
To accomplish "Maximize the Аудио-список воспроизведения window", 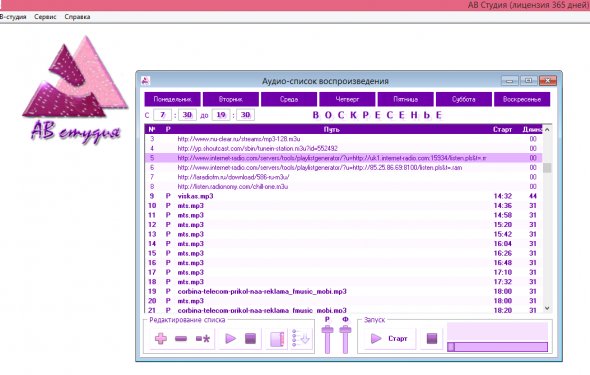I will (x=528, y=80).
